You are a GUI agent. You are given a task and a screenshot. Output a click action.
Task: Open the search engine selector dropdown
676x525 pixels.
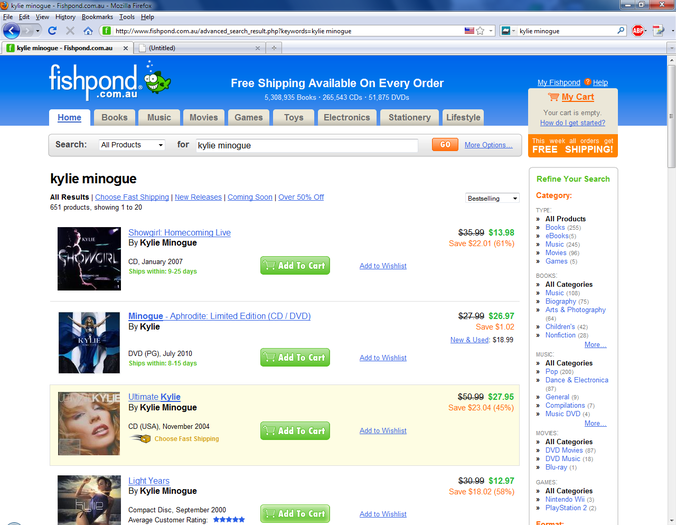coord(509,31)
